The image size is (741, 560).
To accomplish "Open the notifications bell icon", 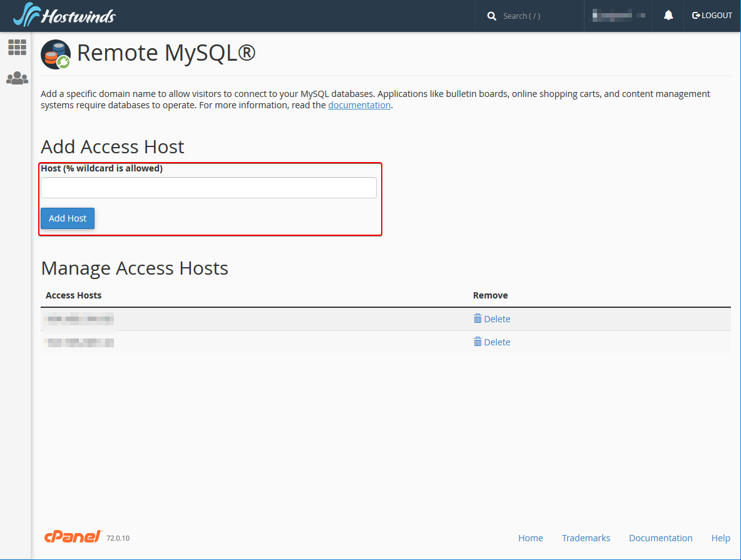I will pyautogui.click(x=668, y=16).
